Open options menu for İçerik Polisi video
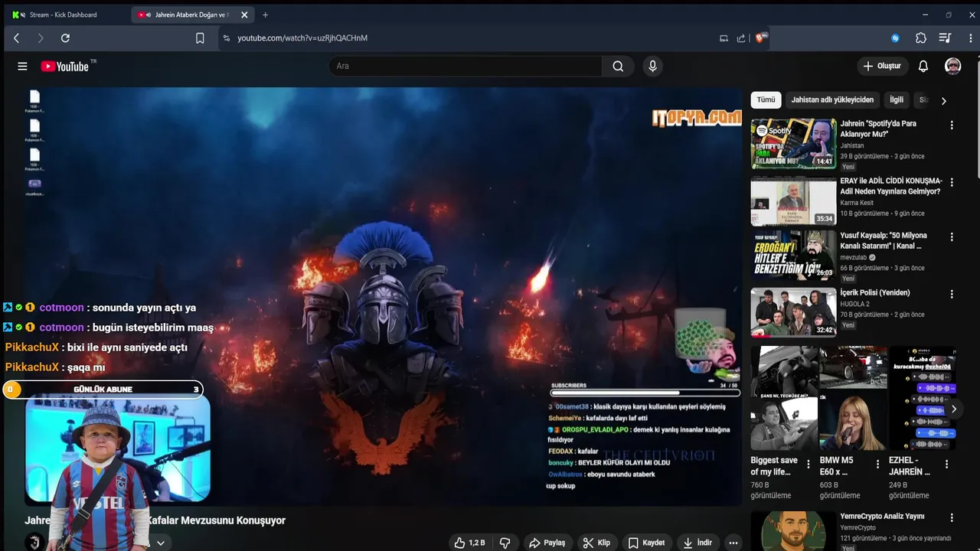This screenshot has width=980, height=551. click(x=952, y=294)
